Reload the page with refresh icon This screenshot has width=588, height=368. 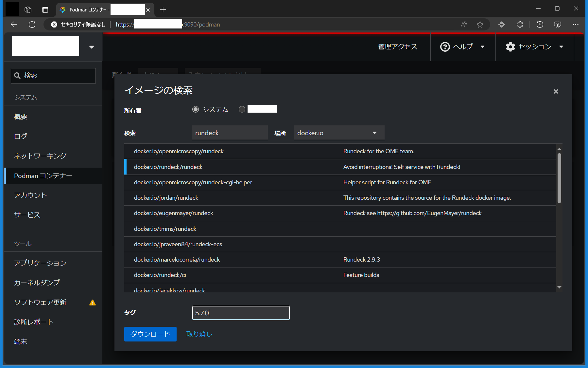click(32, 24)
